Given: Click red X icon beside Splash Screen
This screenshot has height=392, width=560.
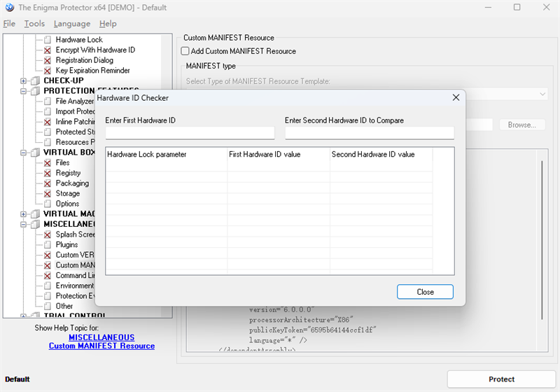Looking at the screenshot, I should (48, 234).
